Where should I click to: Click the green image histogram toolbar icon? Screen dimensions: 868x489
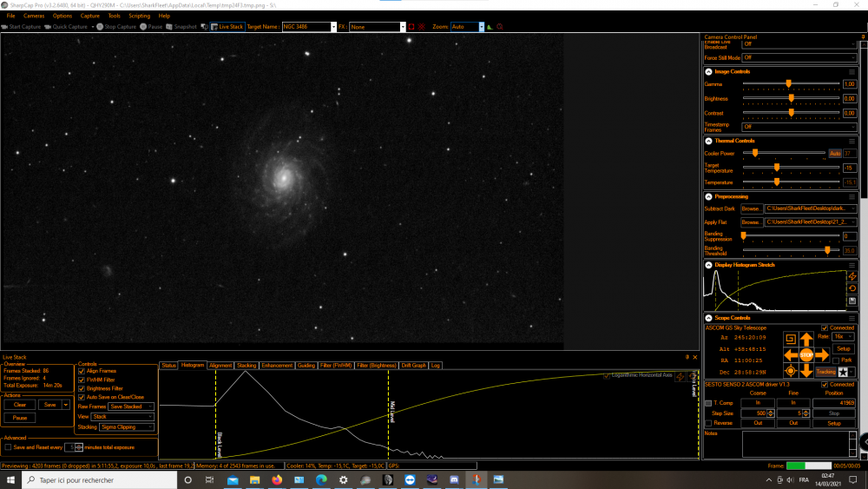click(x=490, y=27)
